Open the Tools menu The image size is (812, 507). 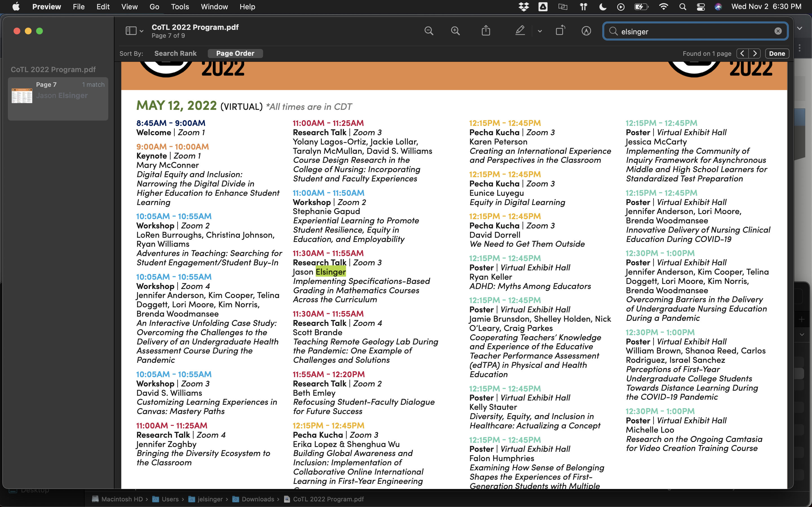click(180, 7)
